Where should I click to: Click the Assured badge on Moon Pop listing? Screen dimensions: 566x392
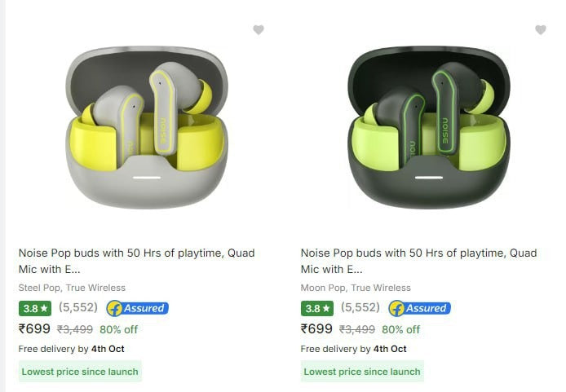[419, 309]
